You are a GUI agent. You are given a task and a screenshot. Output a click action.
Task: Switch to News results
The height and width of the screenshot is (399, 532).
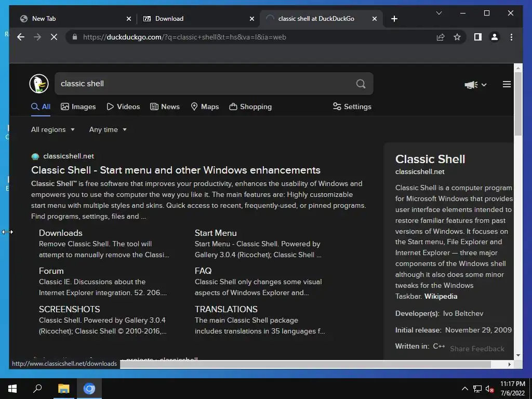point(165,107)
